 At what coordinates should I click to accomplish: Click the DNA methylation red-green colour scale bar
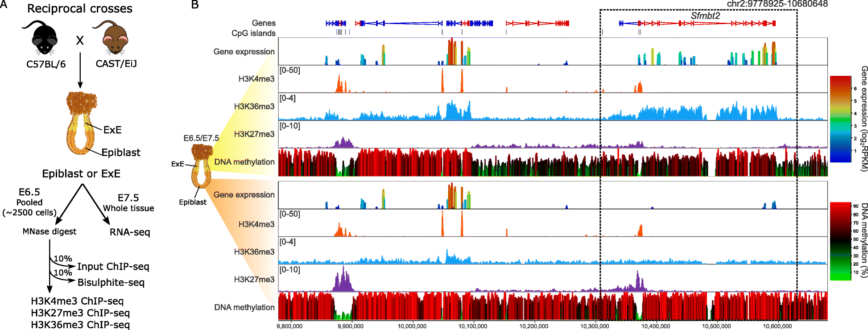click(x=840, y=241)
